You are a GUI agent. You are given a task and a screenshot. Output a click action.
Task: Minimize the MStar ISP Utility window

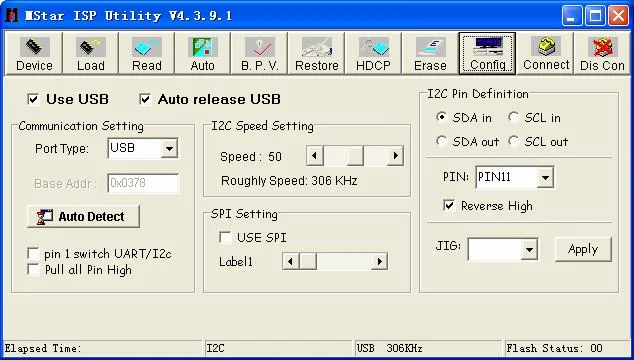click(572, 16)
